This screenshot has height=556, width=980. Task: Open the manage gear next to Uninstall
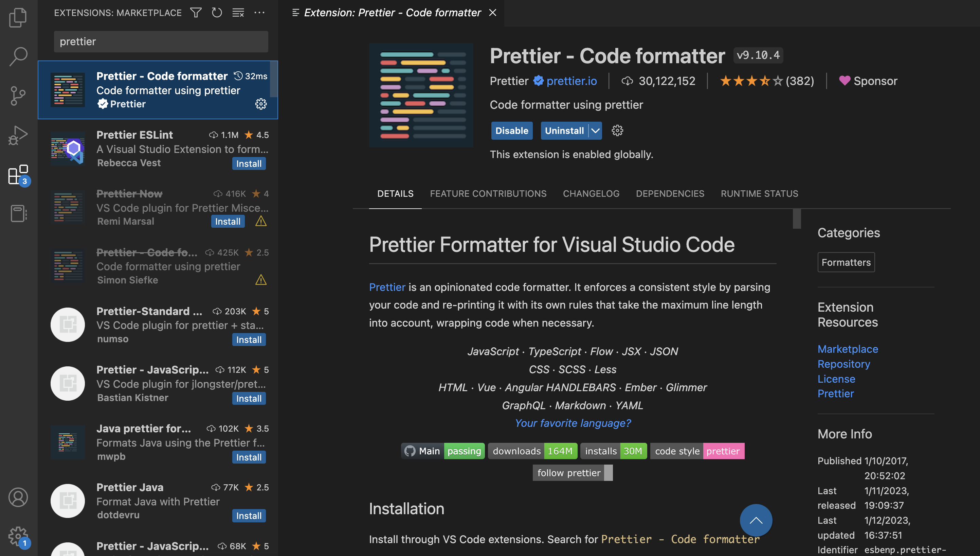click(x=617, y=131)
